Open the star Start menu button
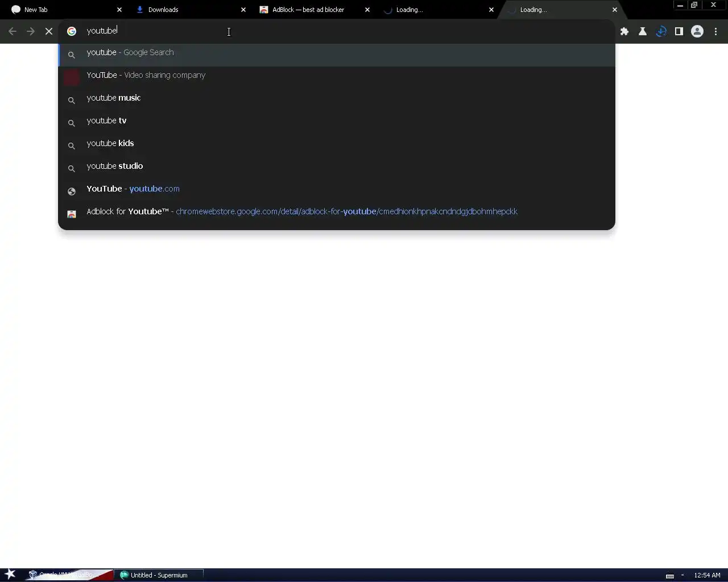The width and height of the screenshot is (728, 582). 10,575
